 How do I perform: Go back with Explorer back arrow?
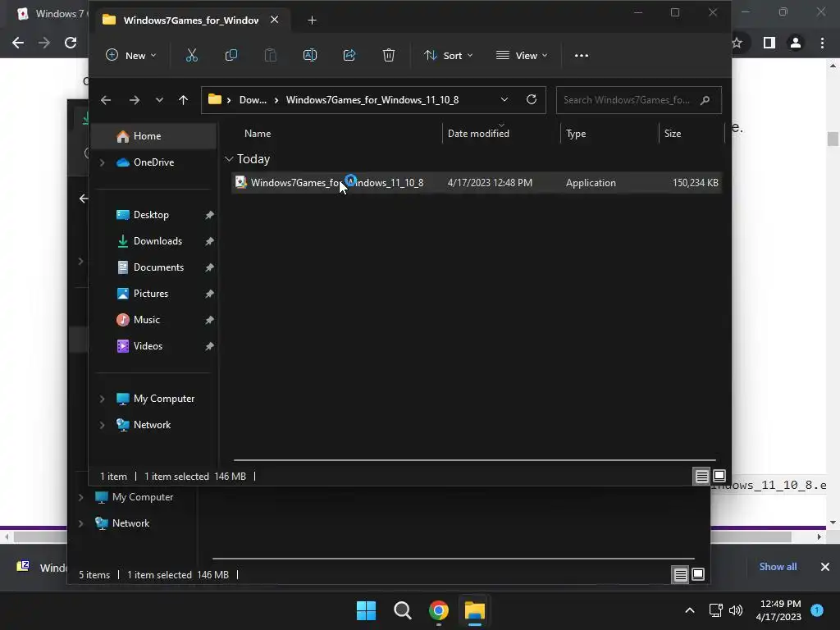click(x=106, y=99)
